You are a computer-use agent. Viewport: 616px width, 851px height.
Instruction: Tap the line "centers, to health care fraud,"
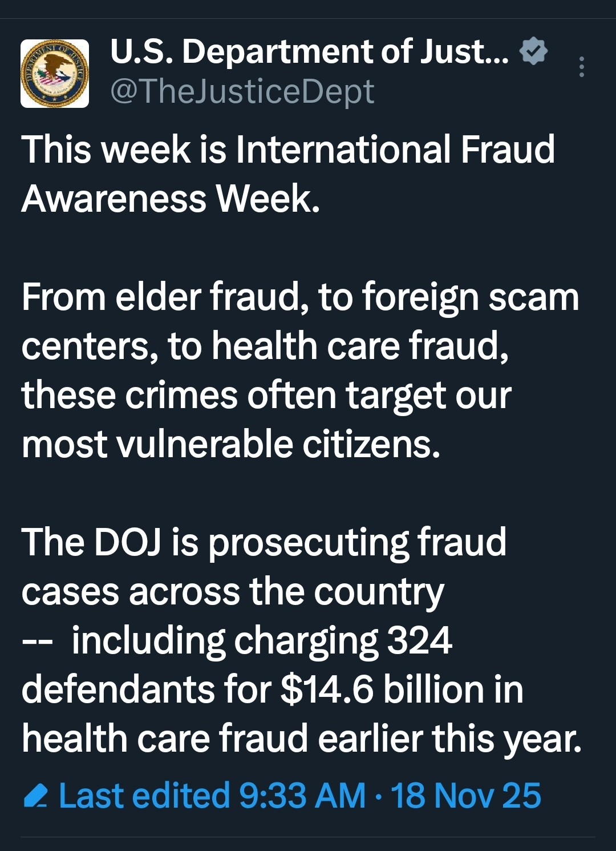(x=265, y=346)
